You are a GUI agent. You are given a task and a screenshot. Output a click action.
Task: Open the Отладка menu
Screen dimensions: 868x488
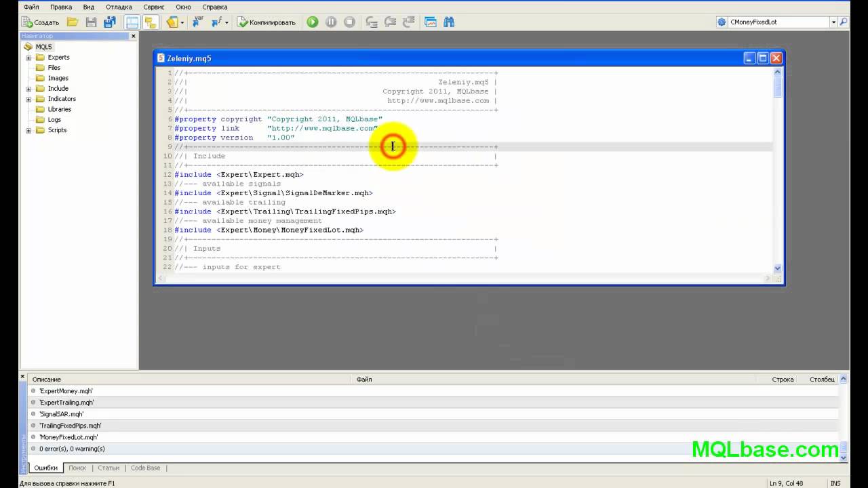pos(119,7)
